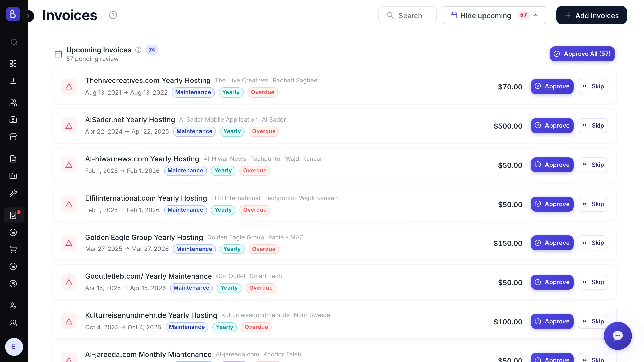
Task: Approve Al-hiwarnews.com Yearly Hosting invoice
Action: click(x=552, y=165)
